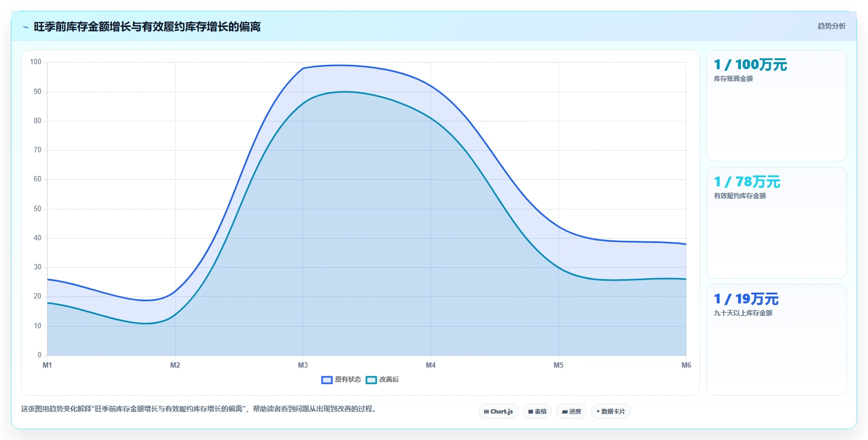Click the 50 y-axis tick label
868x440 pixels.
37,209
